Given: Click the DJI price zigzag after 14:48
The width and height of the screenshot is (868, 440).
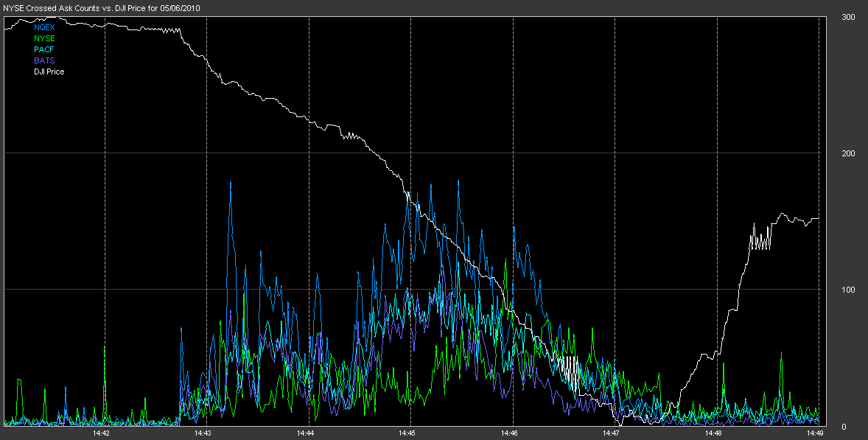Looking at the screenshot, I should click(x=760, y=240).
